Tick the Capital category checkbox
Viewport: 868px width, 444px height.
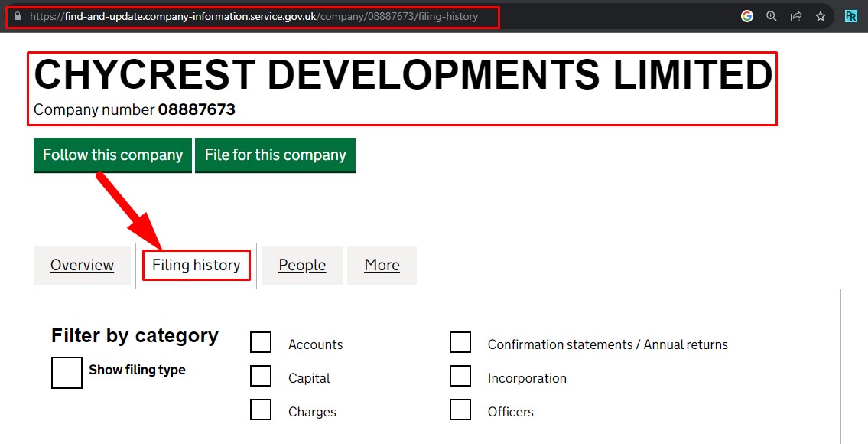(x=260, y=377)
